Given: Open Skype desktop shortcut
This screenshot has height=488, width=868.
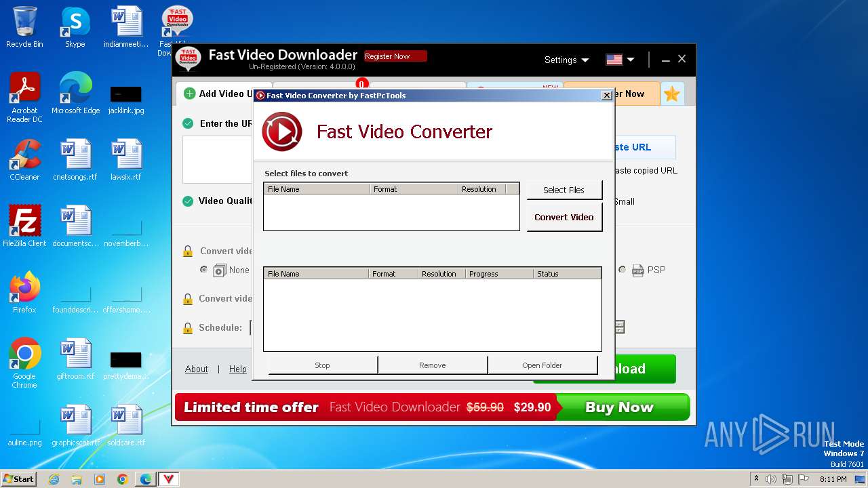Looking at the screenshot, I should pyautogui.click(x=75, y=27).
